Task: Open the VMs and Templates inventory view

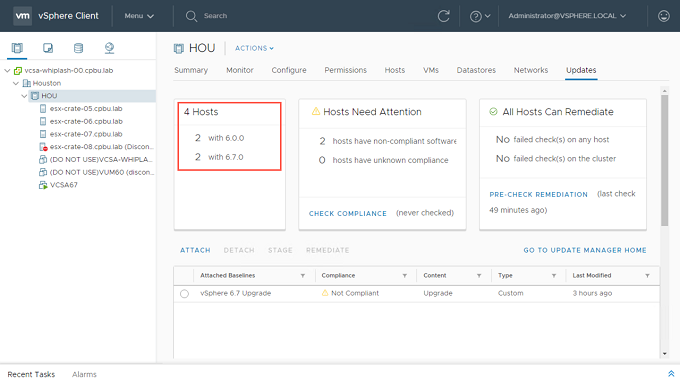Action: click(x=48, y=48)
